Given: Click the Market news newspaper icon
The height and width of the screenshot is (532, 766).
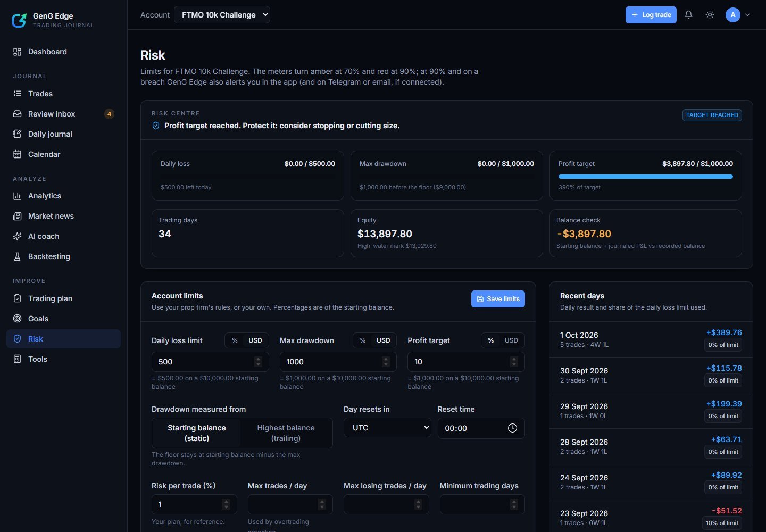Looking at the screenshot, I should pyautogui.click(x=17, y=216).
